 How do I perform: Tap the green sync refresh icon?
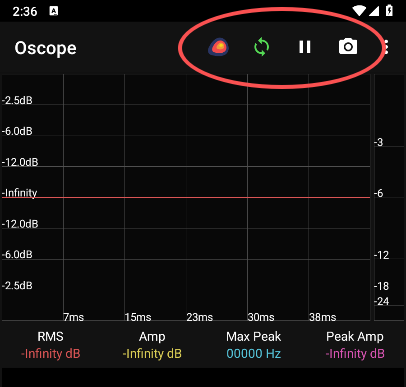click(262, 47)
